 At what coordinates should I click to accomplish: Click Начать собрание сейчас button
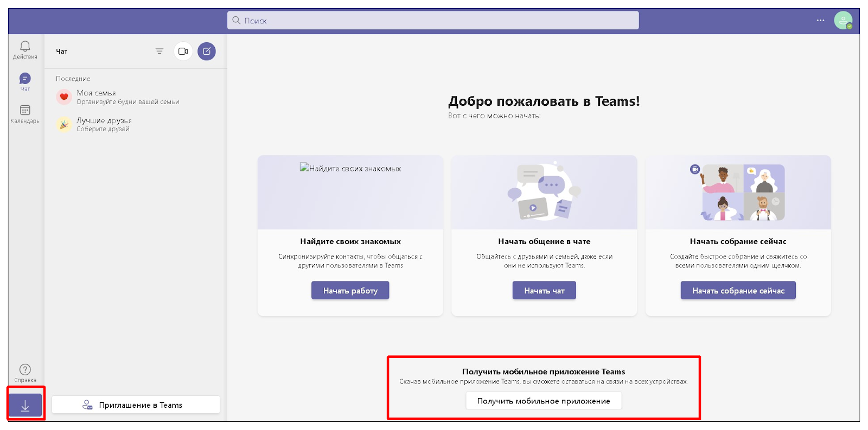(x=738, y=291)
